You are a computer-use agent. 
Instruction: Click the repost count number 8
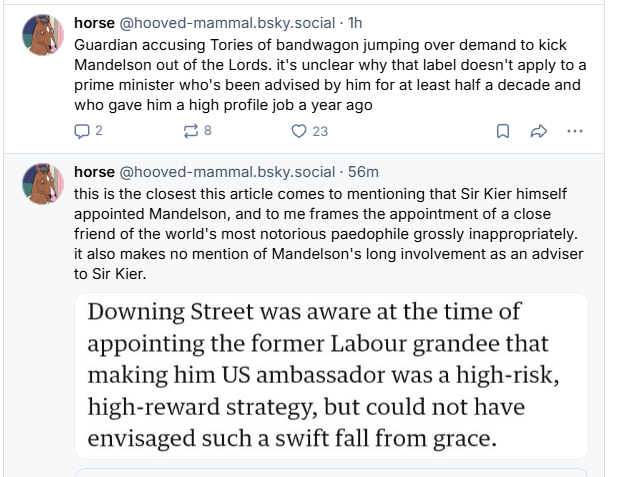(208, 130)
